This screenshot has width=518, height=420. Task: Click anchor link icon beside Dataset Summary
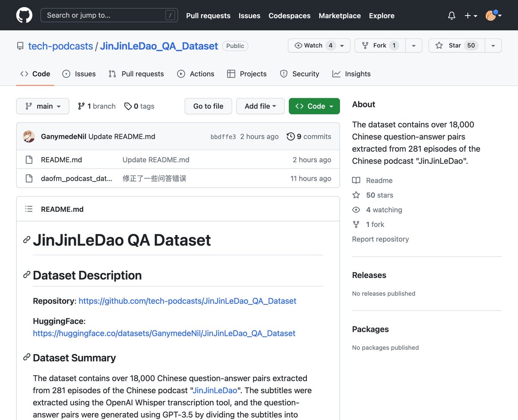coord(27,357)
